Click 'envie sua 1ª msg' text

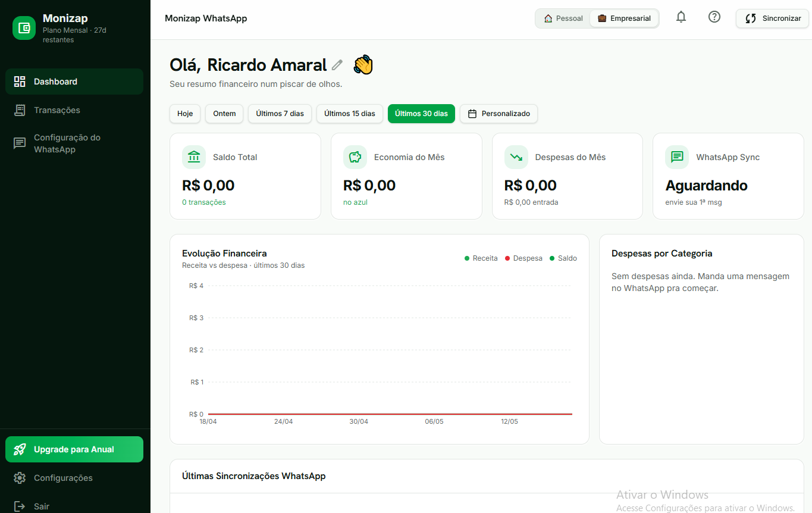[694, 202]
